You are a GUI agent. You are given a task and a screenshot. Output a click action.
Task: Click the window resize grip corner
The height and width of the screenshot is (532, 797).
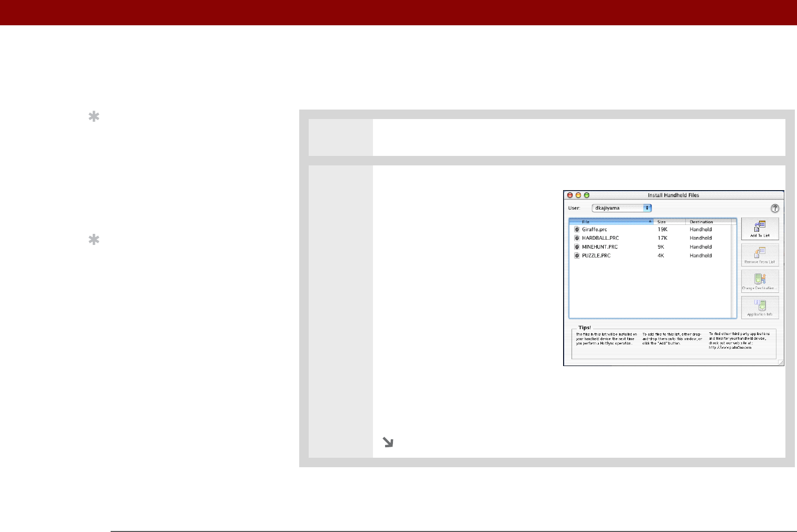tap(781, 362)
